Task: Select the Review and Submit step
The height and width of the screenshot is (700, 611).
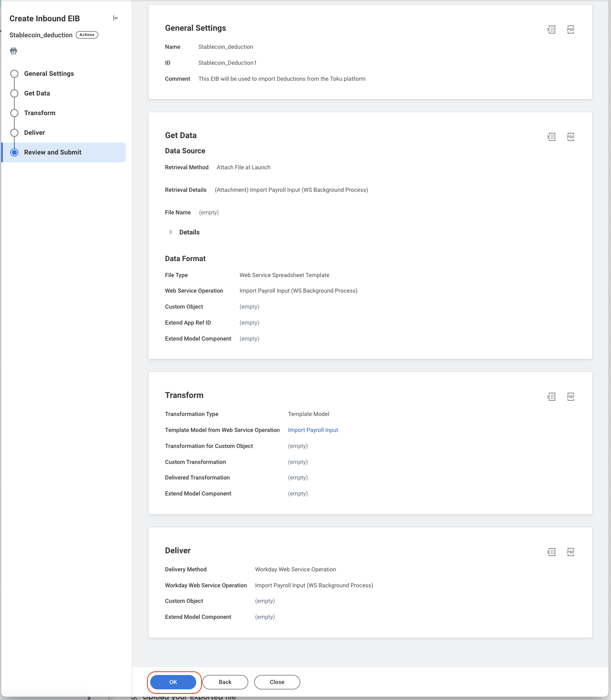Action: click(x=64, y=152)
